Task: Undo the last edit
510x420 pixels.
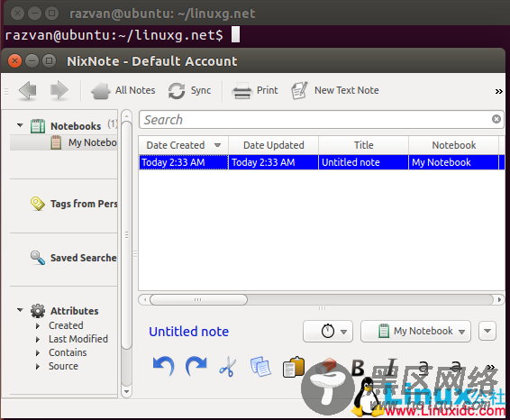Action: [x=164, y=366]
